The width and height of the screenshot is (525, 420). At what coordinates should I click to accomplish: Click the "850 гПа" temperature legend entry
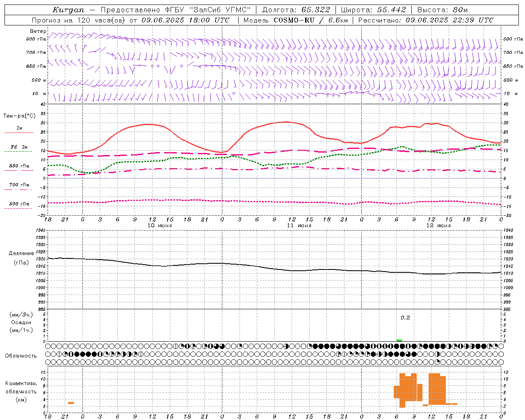(19, 167)
